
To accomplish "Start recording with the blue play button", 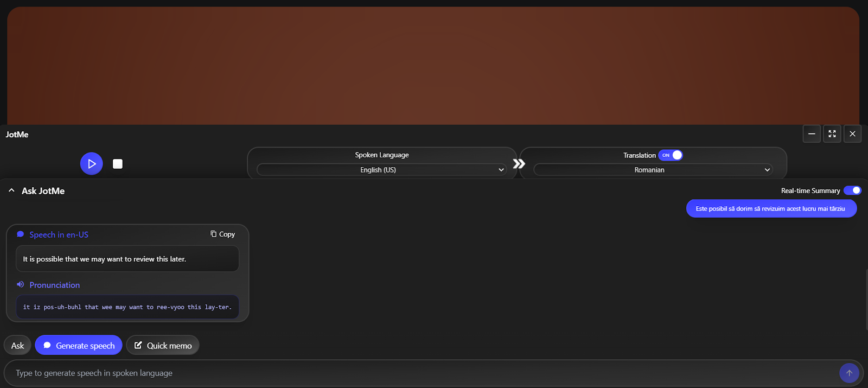I will click(92, 163).
